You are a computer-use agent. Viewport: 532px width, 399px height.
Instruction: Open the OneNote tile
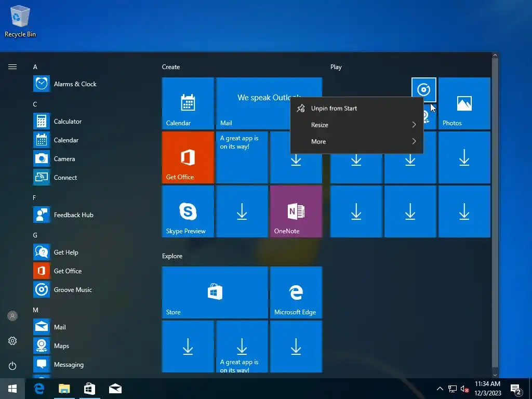[296, 211]
